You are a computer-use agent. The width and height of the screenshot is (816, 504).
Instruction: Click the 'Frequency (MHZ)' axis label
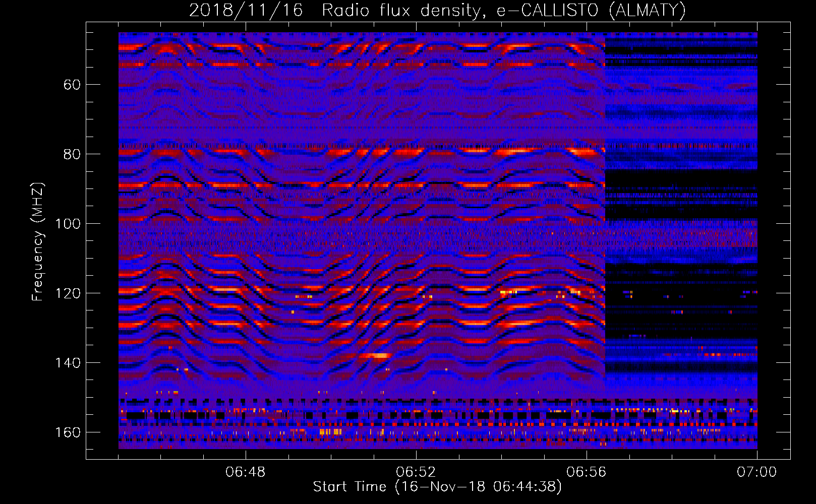click(x=38, y=242)
